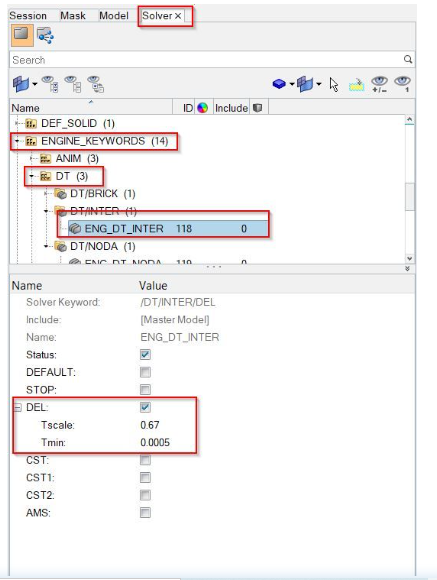Click the Tscale value 0.67
The width and height of the screenshot is (437, 580).
(x=150, y=425)
